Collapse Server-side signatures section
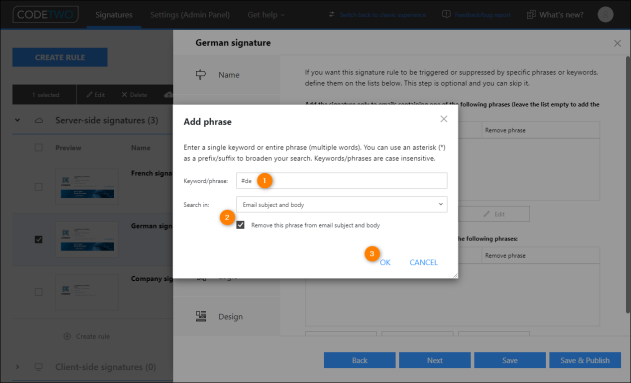 [17, 120]
